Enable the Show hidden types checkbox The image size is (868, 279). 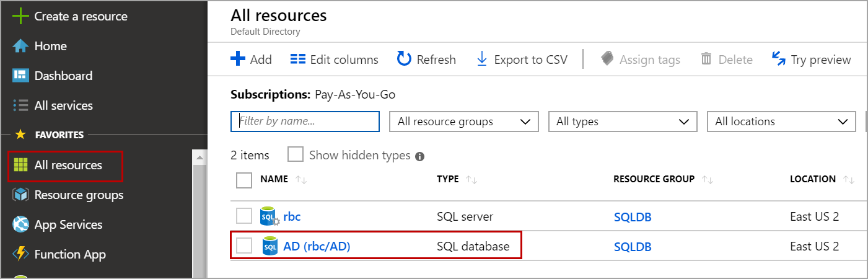(x=296, y=154)
